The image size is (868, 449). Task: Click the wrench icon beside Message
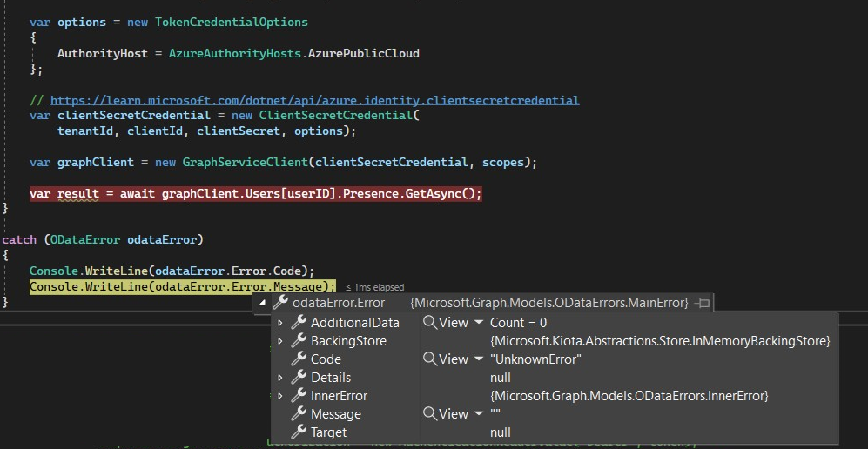[299, 413]
